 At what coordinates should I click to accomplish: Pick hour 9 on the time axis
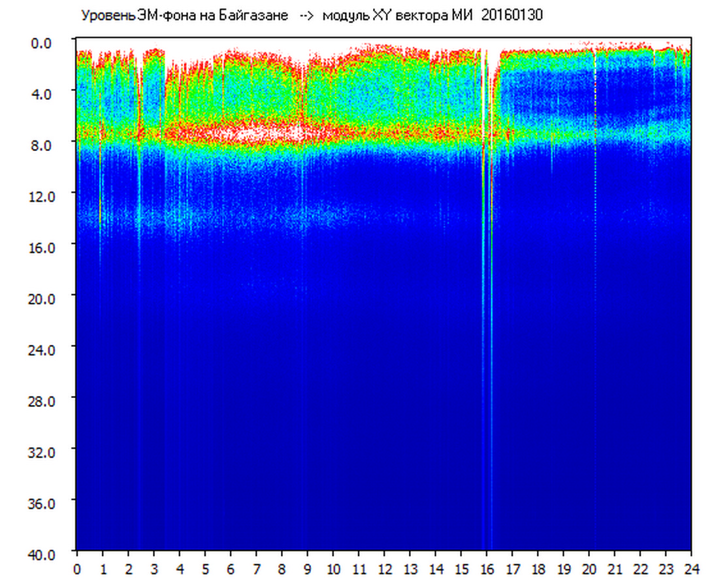click(308, 569)
